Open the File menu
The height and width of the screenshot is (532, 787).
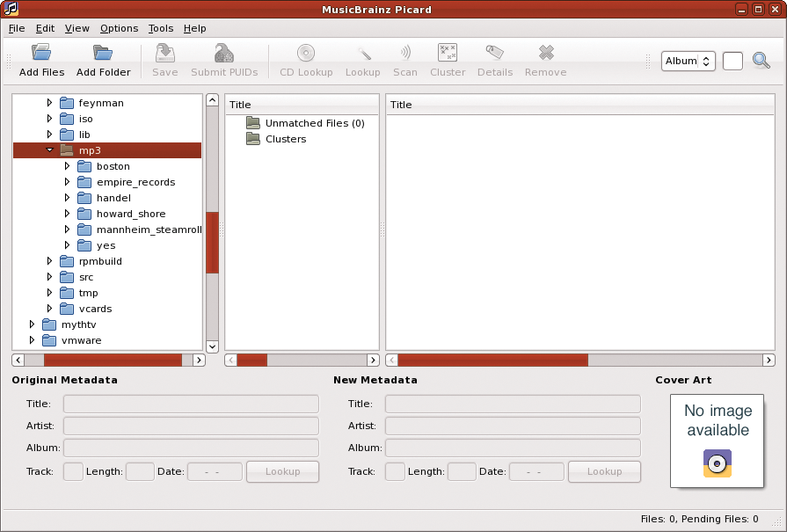click(x=17, y=29)
